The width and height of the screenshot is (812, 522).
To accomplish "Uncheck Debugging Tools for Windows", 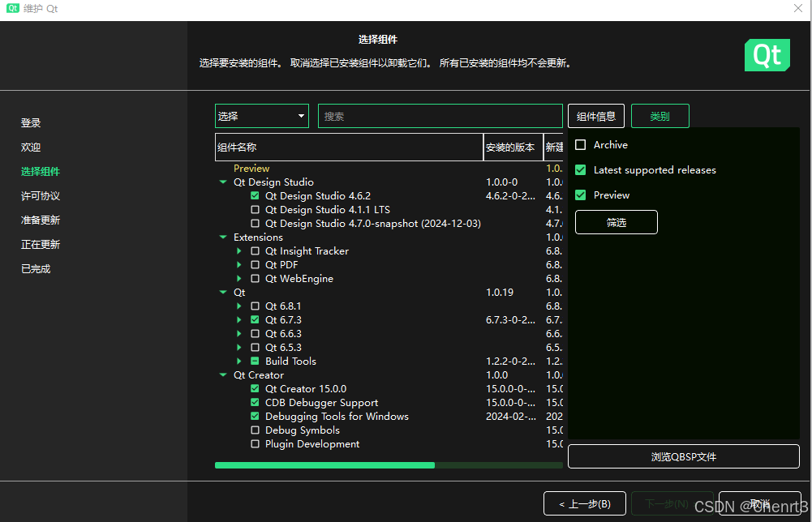I will (256, 416).
